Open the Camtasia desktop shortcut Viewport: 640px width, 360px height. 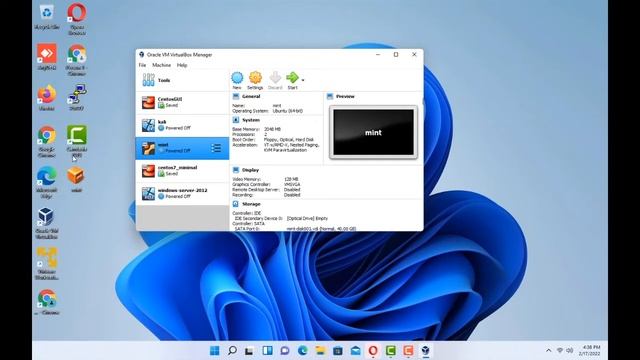click(77, 142)
